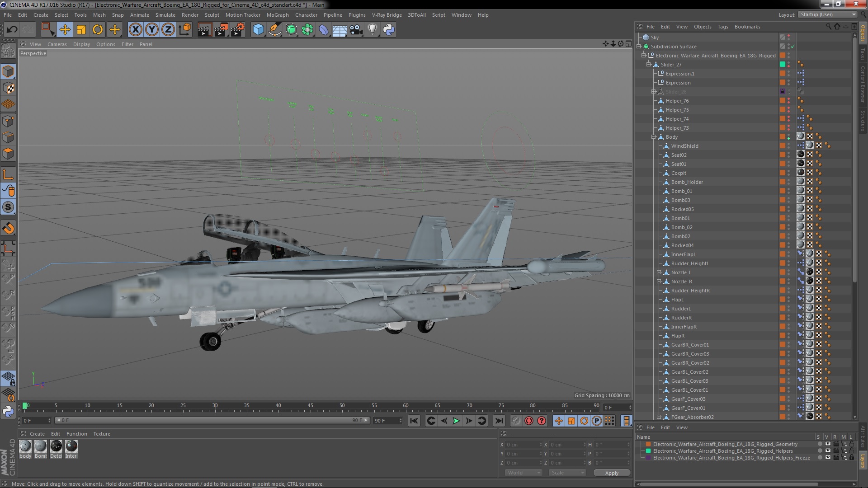Open edit render settings icon
The height and width of the screenshot is (488, 868).
click(x=237, y=30)
